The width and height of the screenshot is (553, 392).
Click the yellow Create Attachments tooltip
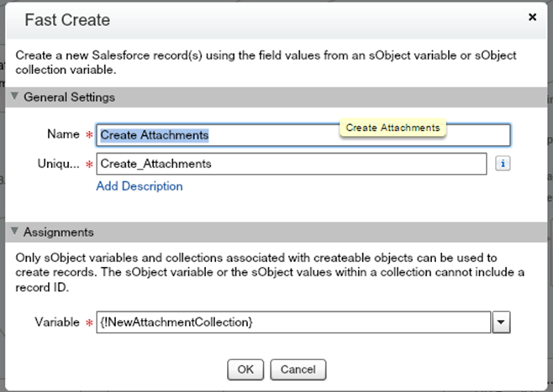392,128
